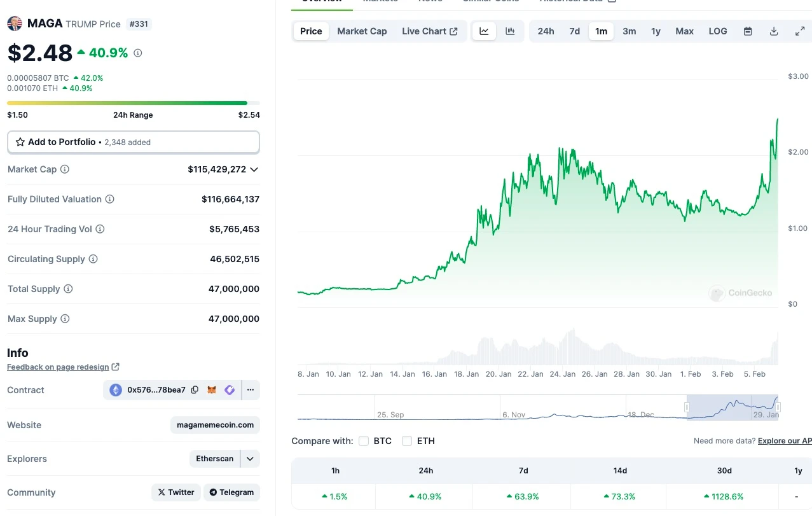Click the $115,429,272 market cap value
Image resolution: width=812 pixels, height=516 pixels.
217,170
